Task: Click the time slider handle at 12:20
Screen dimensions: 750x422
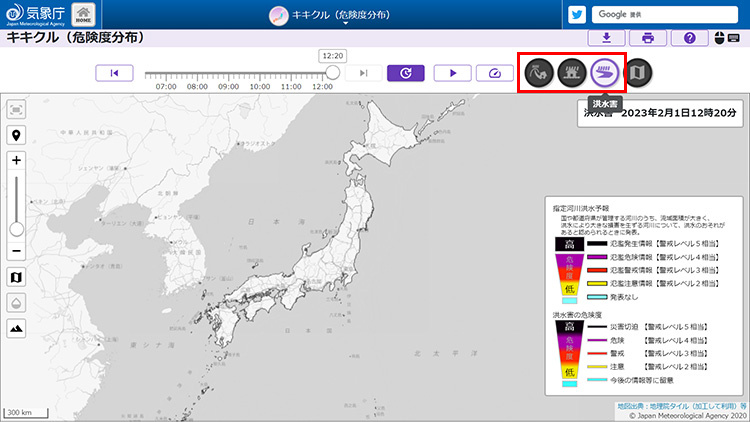Action: (332, 73)
